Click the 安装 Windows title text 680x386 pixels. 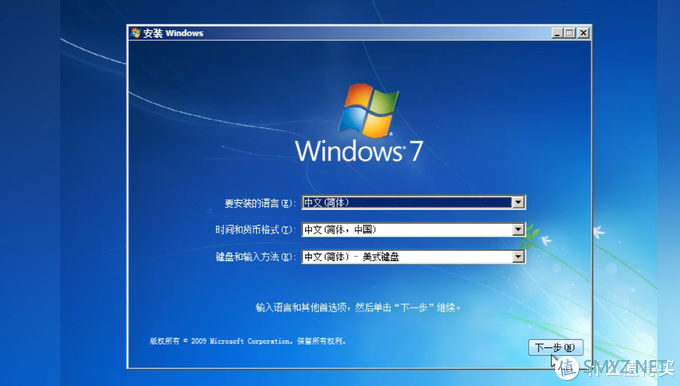173,33
